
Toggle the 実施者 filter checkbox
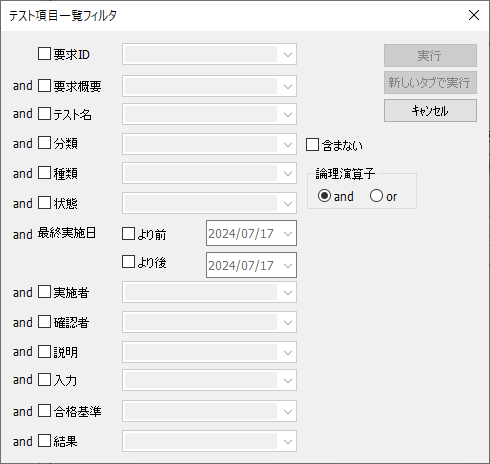(x=44, y=292)
